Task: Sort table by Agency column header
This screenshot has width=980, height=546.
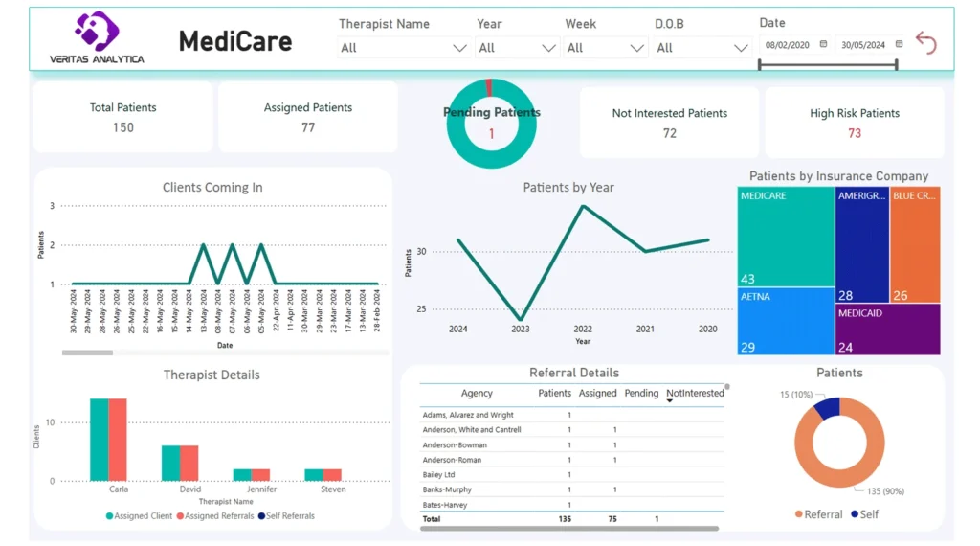Action: tap(477, 393)
